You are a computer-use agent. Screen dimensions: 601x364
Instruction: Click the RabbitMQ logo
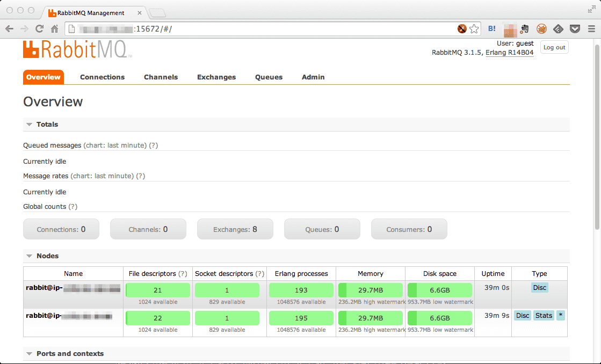pyautogui.click(x=77, y=49)
